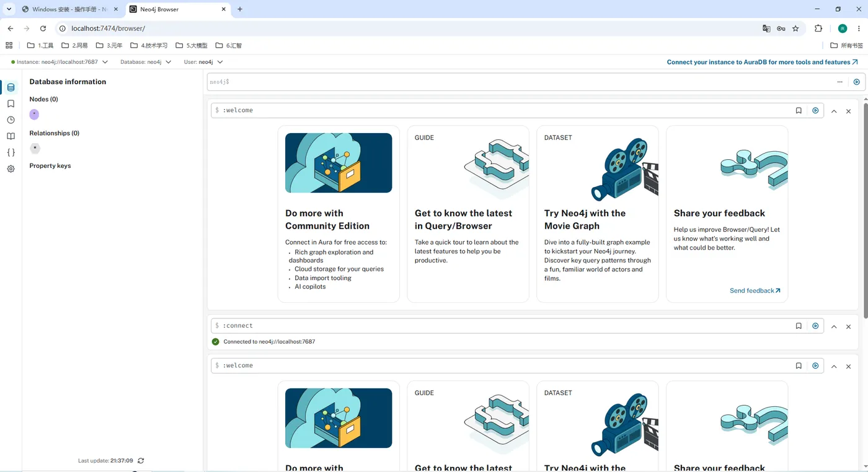Click the Google Translate icon in address bar
The width and height of the screenshot is (868, 472).
(766, 28)
